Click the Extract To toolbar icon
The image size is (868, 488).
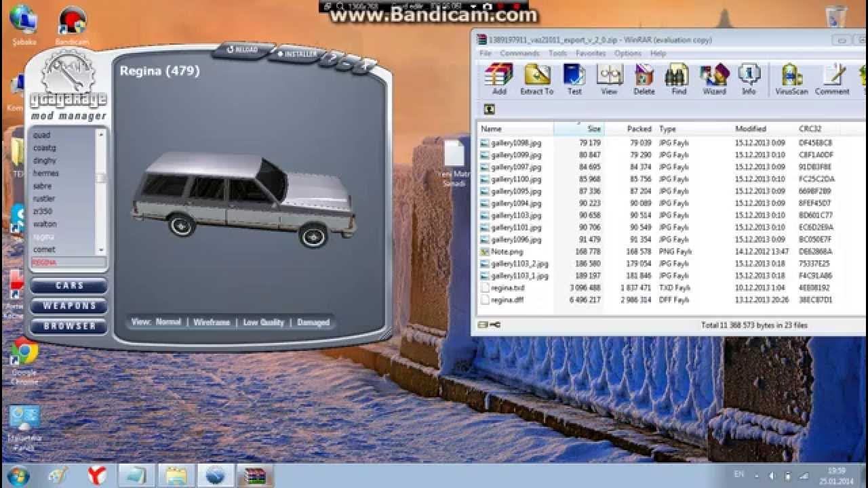pos(536,79)
